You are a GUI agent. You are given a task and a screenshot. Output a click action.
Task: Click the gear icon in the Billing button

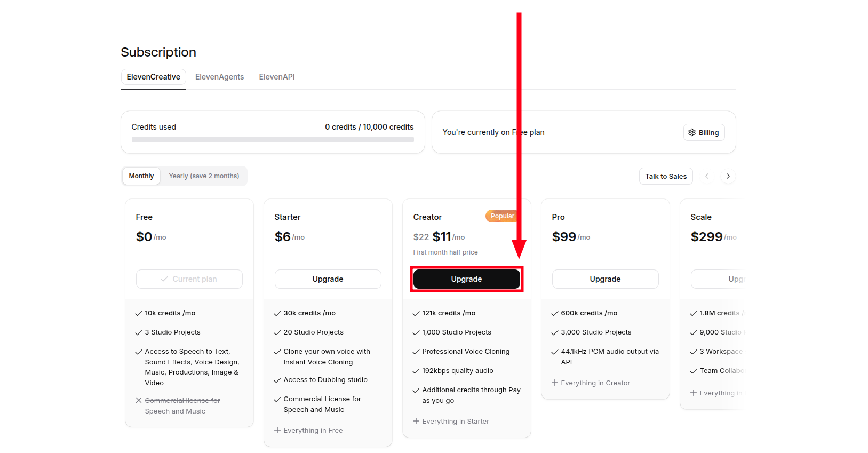tap(692, 132)
